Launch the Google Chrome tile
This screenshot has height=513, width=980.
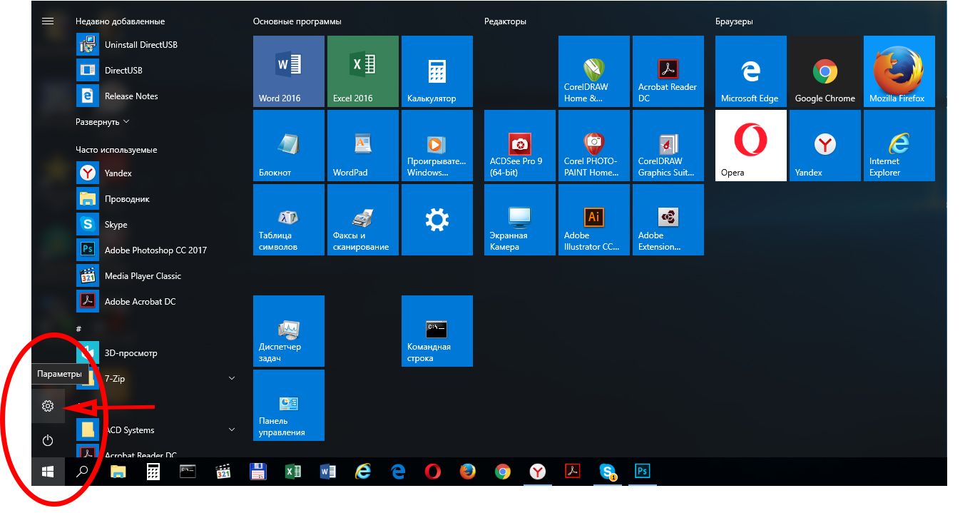(825, 71)
